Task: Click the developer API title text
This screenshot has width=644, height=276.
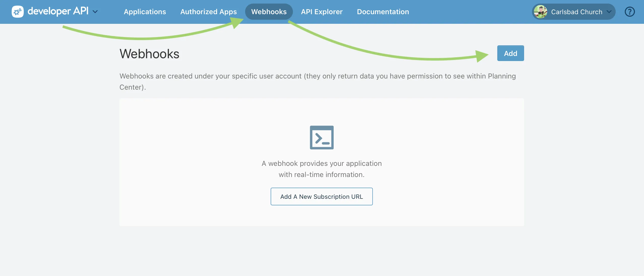Action: click(x=58, y=11)
